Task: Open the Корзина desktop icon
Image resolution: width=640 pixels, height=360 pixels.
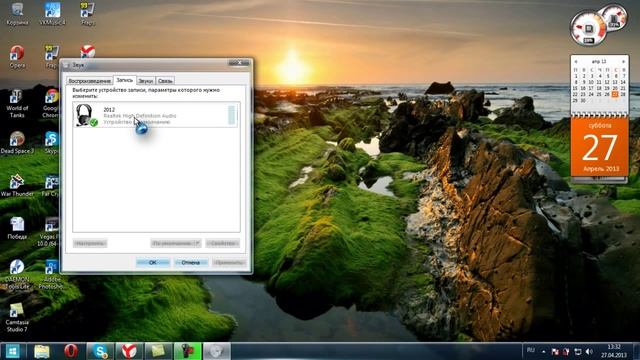Action: [x=17, y=13]
